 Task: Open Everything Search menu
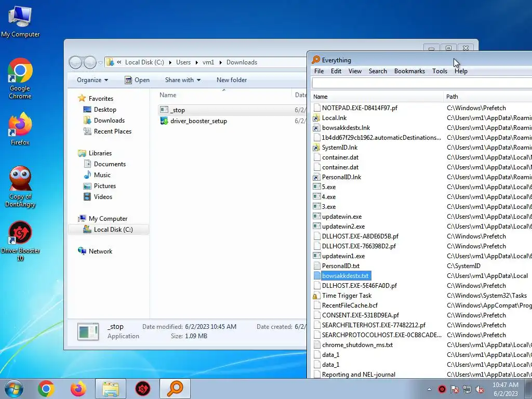coord(378,71)
